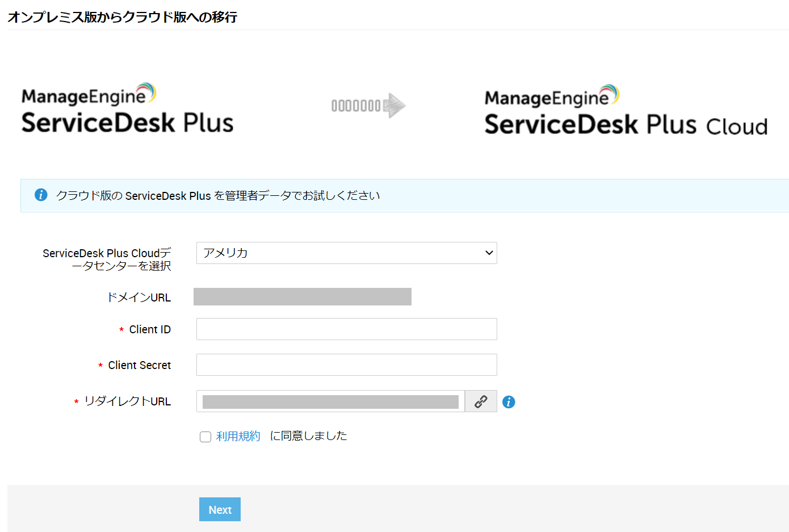This screenshot has width=789, height=532.
Task: Click the Client ID label
Action: click(x=150, y=329)
